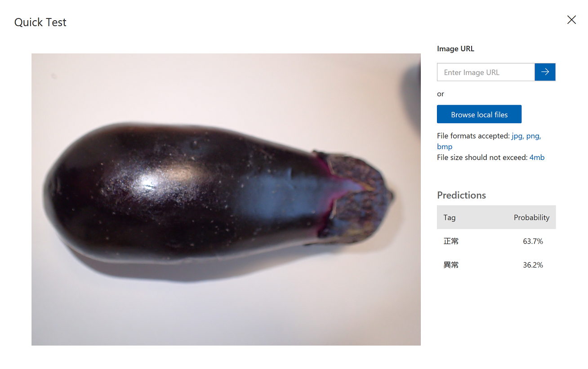Click the jpg format link
This screenshot has height=369, width=588.
(x=517, y=136)
